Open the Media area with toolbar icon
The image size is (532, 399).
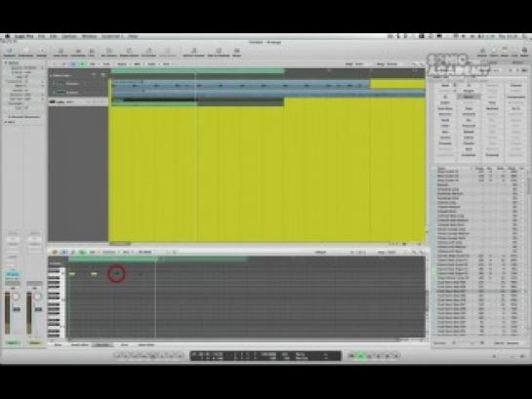pyautogui.click(x=524, y=52)
